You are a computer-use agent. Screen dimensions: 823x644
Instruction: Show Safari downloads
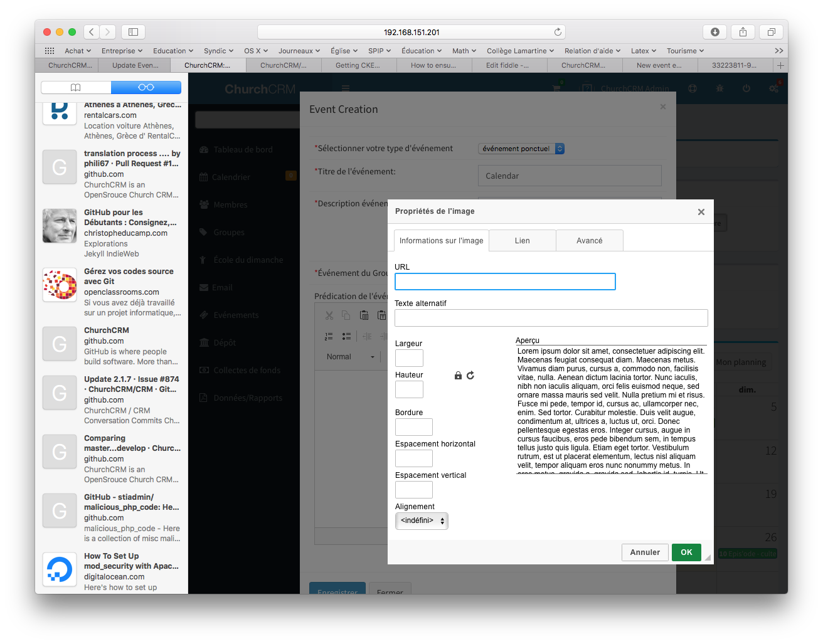[x=715, y=32]
